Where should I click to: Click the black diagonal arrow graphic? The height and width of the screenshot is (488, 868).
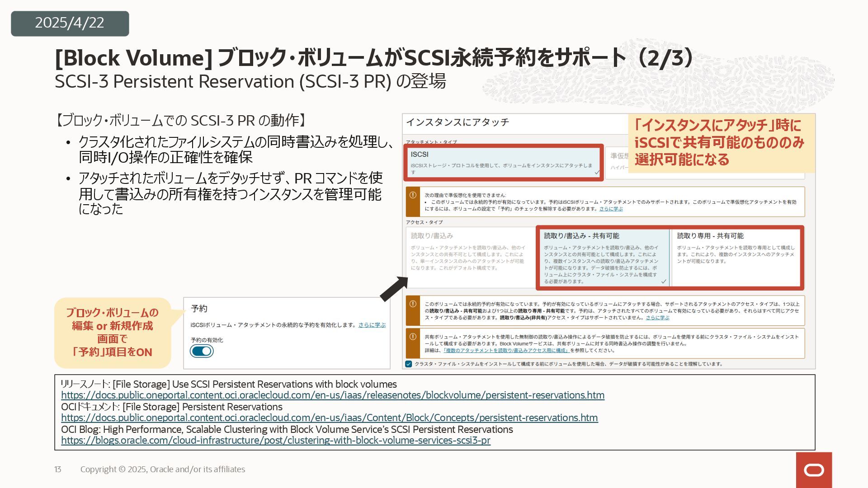pyautogui.click(x=394, y=289)
